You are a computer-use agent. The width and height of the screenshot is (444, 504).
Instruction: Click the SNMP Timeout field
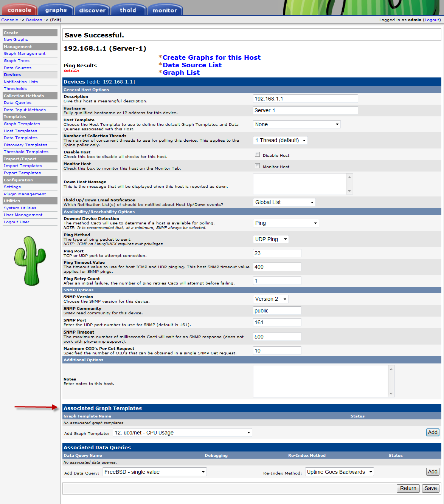tap(277, 337)
